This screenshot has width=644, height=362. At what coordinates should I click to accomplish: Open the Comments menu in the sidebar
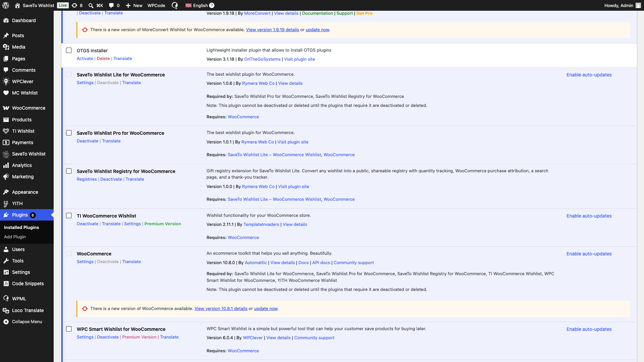(x=27, y=70)
